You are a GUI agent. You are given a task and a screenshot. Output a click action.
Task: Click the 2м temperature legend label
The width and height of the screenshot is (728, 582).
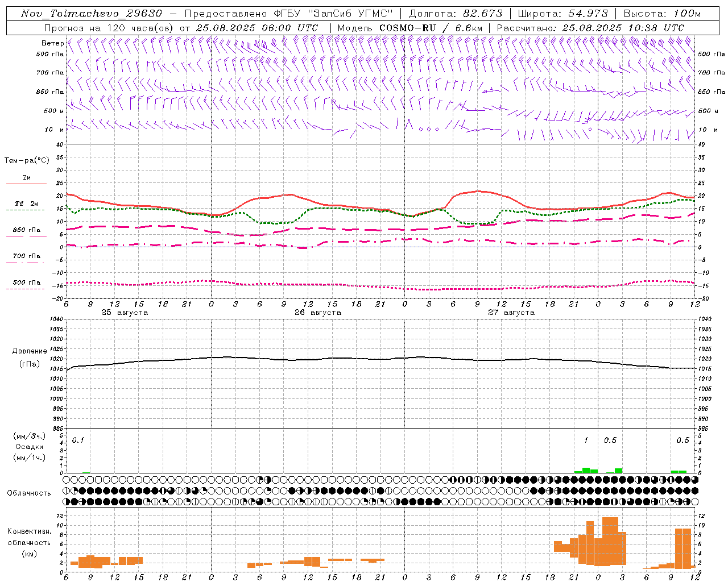point(27,177)
